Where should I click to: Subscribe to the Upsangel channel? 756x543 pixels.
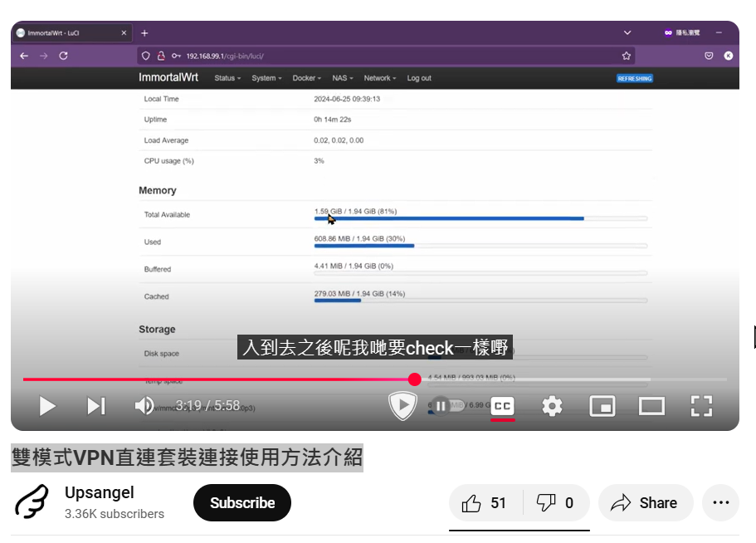(x=242, y=503)
